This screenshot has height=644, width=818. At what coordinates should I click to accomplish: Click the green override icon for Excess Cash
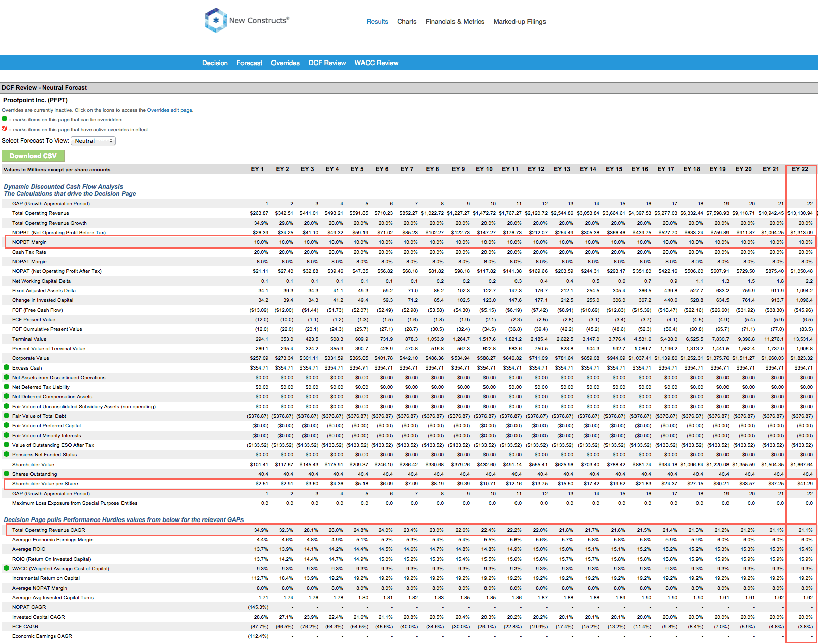point(7,367)
